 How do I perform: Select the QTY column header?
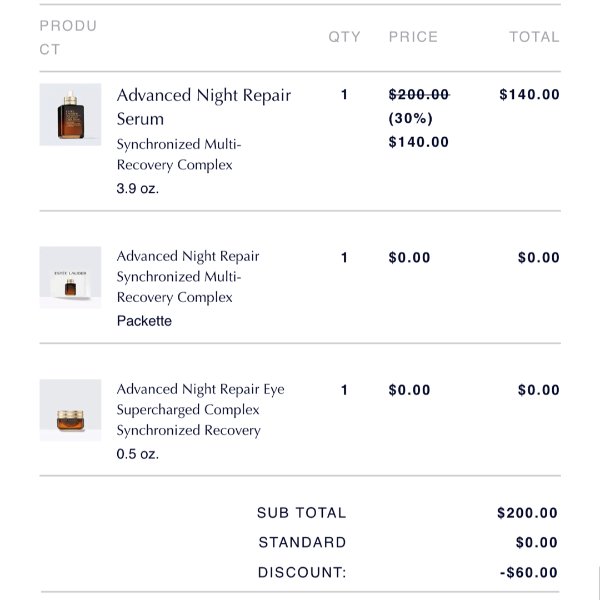pyautogui.click(x=344, y=37)
